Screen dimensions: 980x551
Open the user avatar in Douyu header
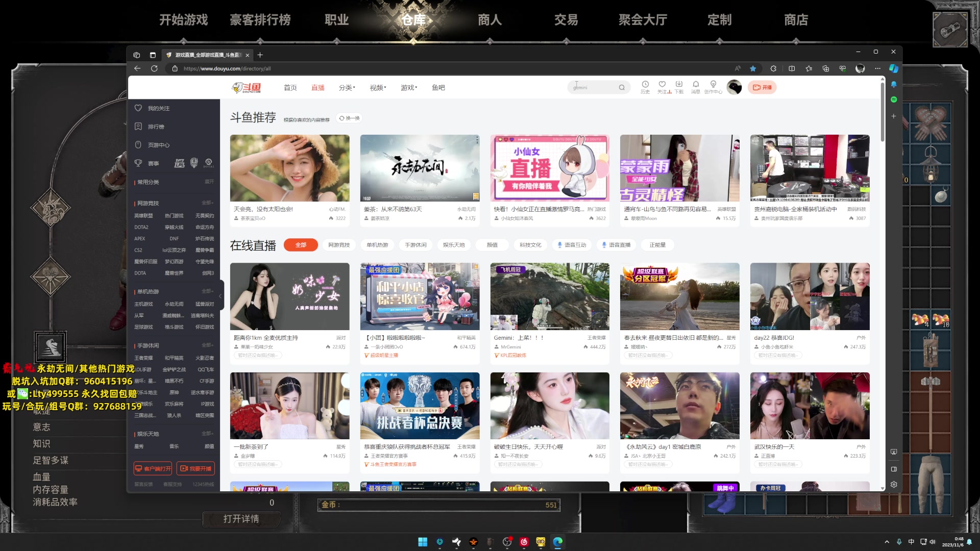734,88
